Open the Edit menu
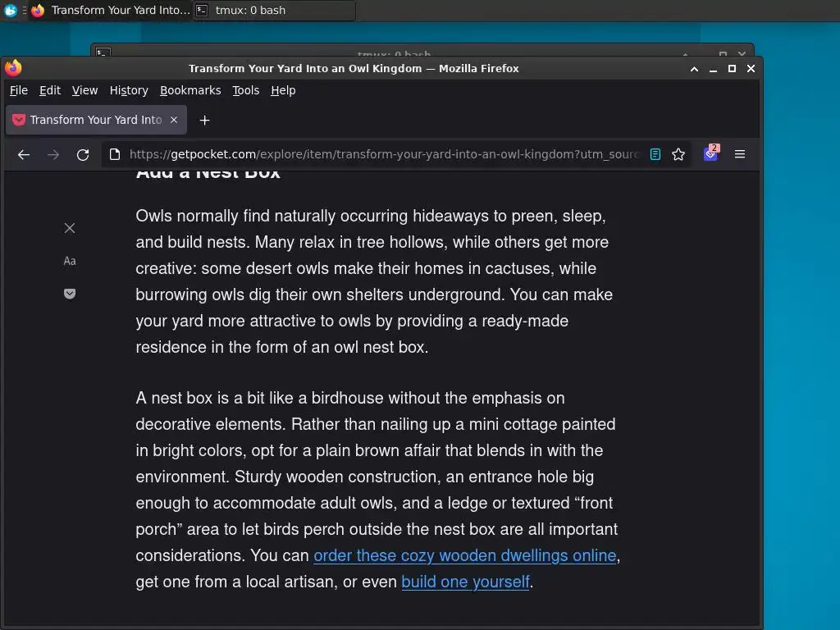The height and width of the screenshot is (630, 840). pyautogui.click(x=50, y=90)
